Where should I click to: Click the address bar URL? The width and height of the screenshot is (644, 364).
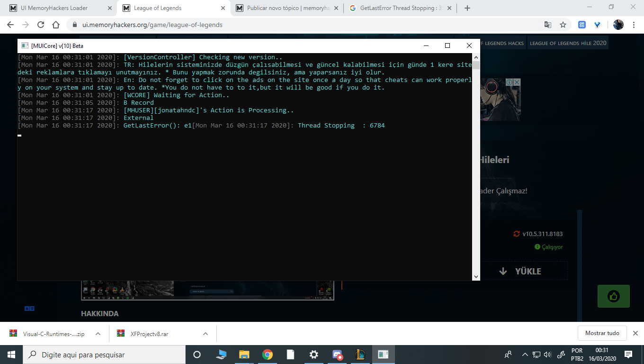(x=152, y=25)
